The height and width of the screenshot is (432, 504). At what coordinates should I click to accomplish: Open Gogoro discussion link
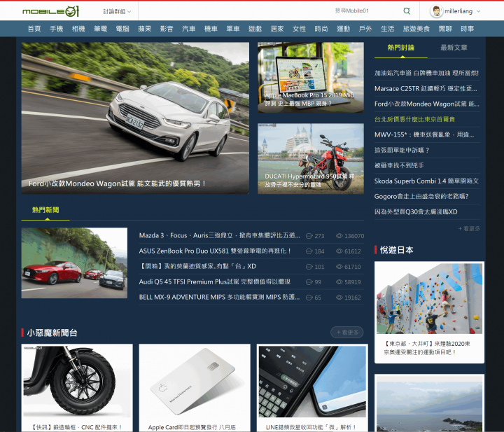tap(421, 196)
